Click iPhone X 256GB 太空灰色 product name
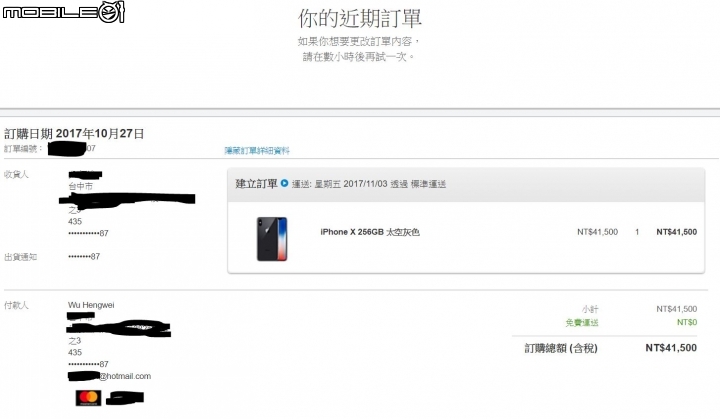This screenshot has width=720, height=419. point(370,232)
